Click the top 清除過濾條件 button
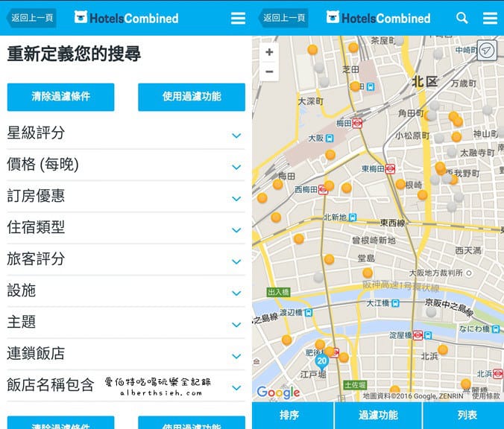 (60, 97)
